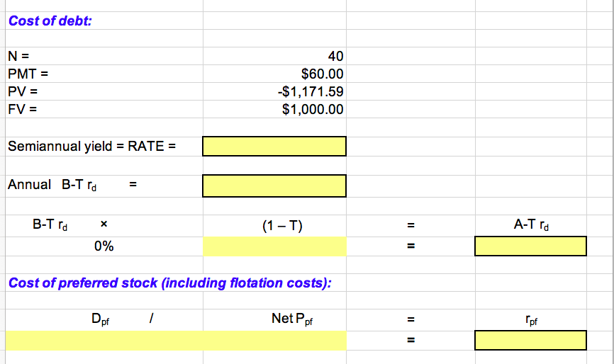Screen dimensions: 614x364
Task: Select the yellow cell under (1 – T)
Action: pyautogui.click(x=274, y=246)
